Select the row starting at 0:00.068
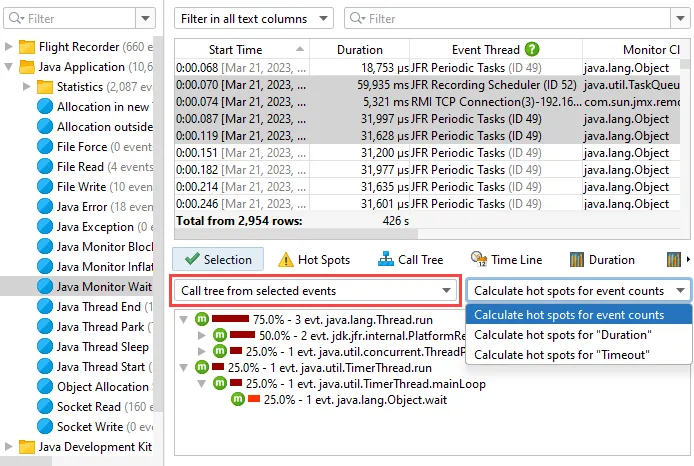 [428, 68]
